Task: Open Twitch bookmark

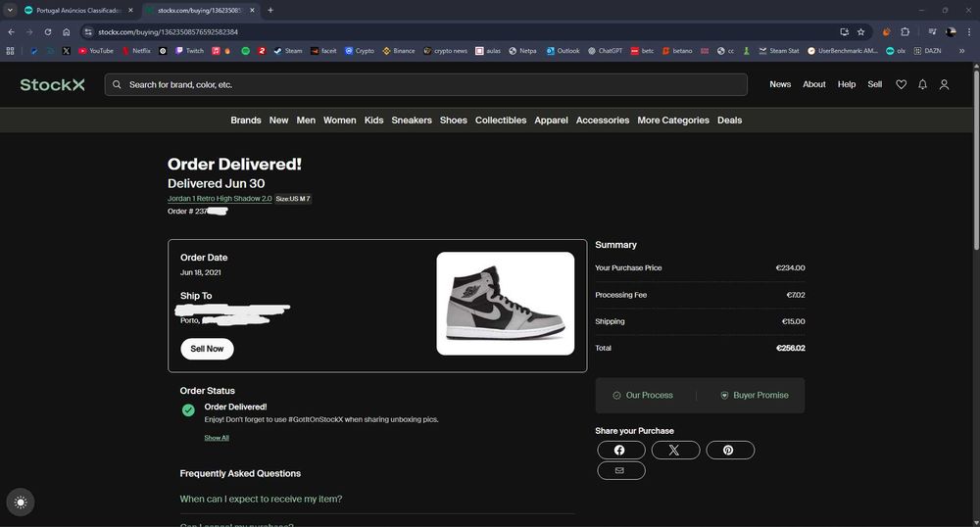Action: click(x=189, y=51)
